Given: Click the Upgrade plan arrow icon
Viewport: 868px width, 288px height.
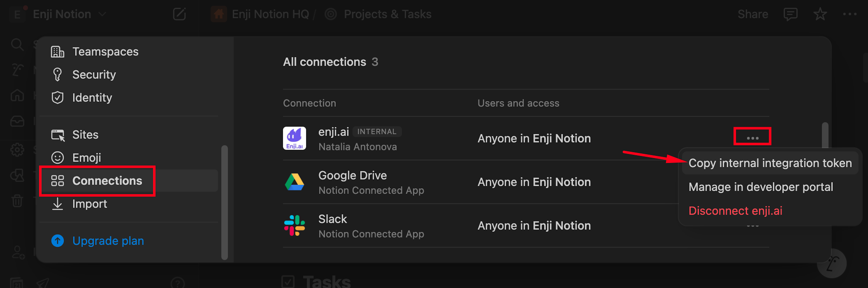Looking at the screenshot, I should (57, 241).
